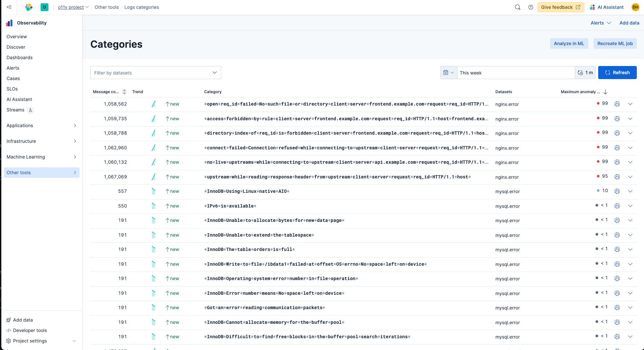This screenshot has height=350, width=644.
Task: Open auto-refresh 1 m interval setting
Action: click(585, 73)
